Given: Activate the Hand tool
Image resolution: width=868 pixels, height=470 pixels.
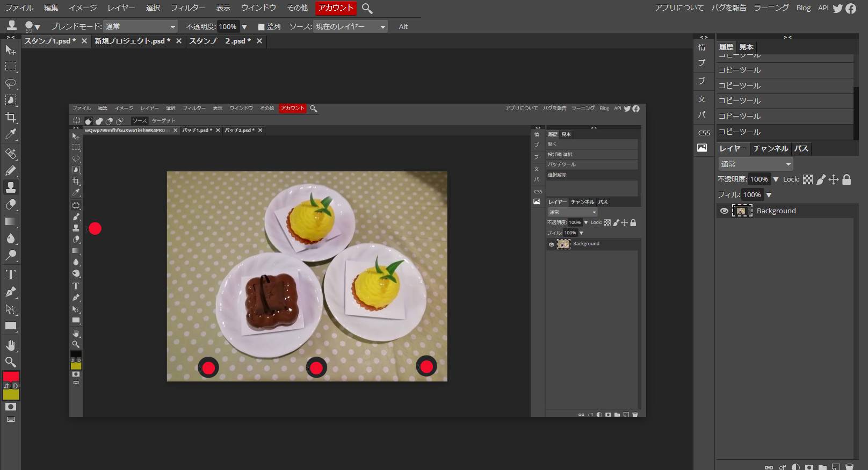Looking at the screenshot, I should [11, 345].
